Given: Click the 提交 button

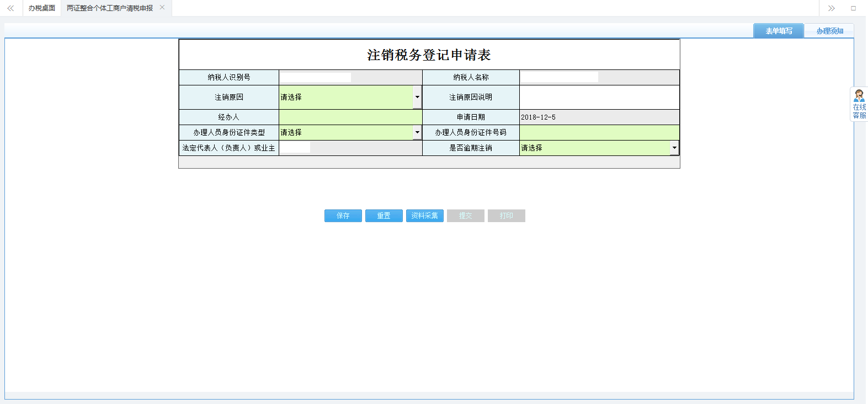Looking at the screenshot, I should point(466,216).
